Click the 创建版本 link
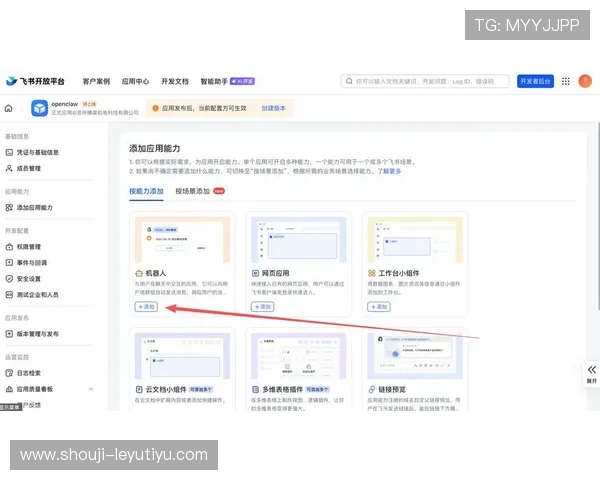 [x=273, y=108]
